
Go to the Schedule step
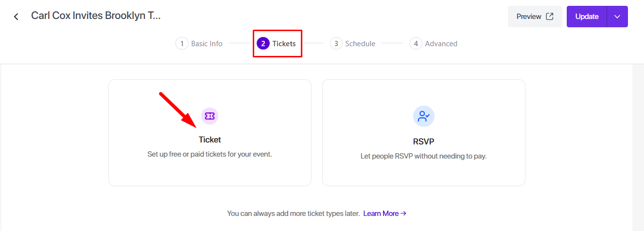pyautogui.click(x=360, y=44)
